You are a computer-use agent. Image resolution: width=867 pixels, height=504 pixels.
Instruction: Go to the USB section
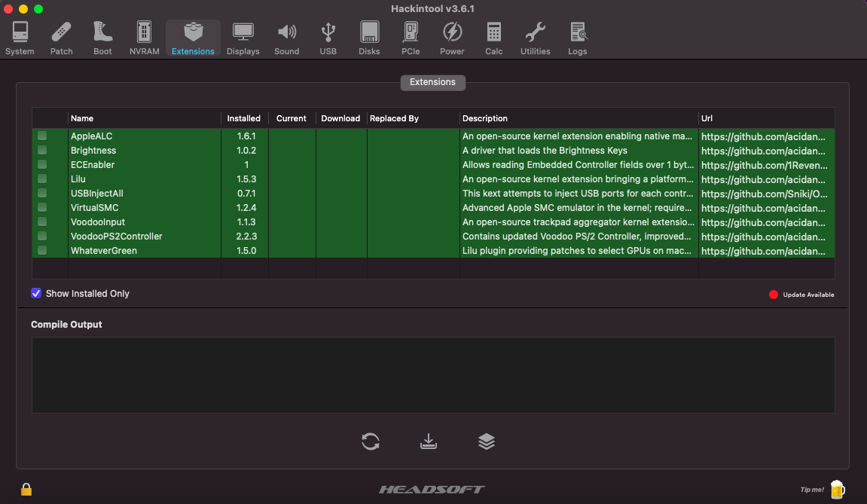328,38
